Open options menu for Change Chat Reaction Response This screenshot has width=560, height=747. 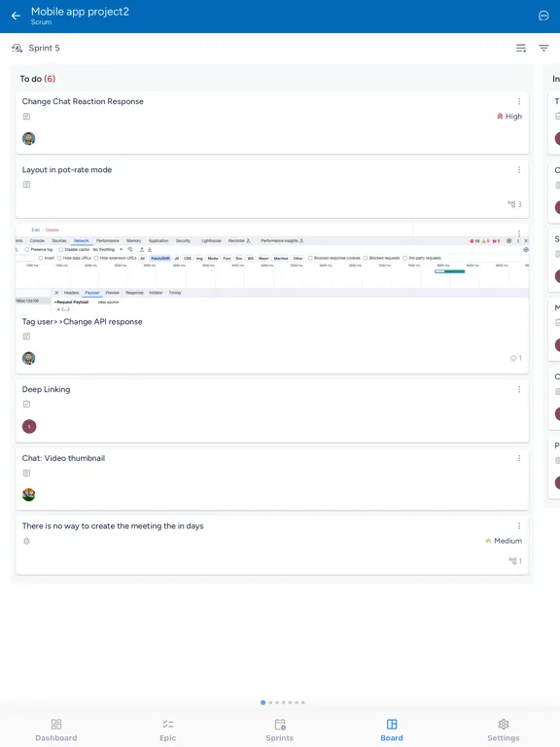pyautogui.click(x=519, y=101)
